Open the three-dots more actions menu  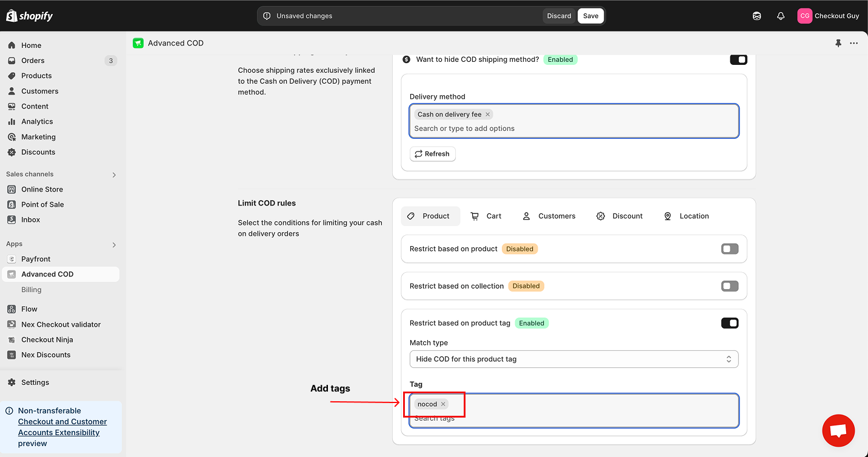click(853, 43)
